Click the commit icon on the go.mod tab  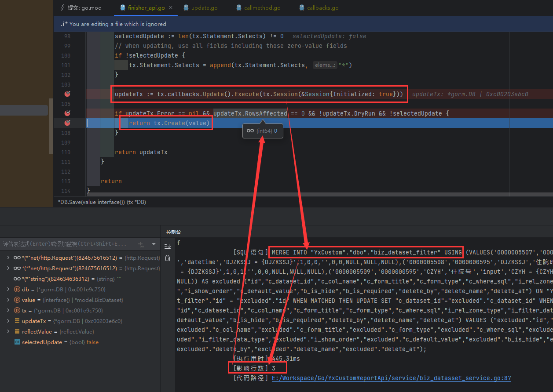point(62,7)
